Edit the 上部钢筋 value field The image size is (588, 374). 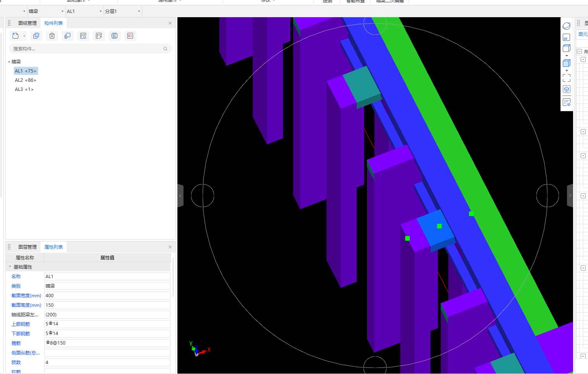(x=107, y=324)
